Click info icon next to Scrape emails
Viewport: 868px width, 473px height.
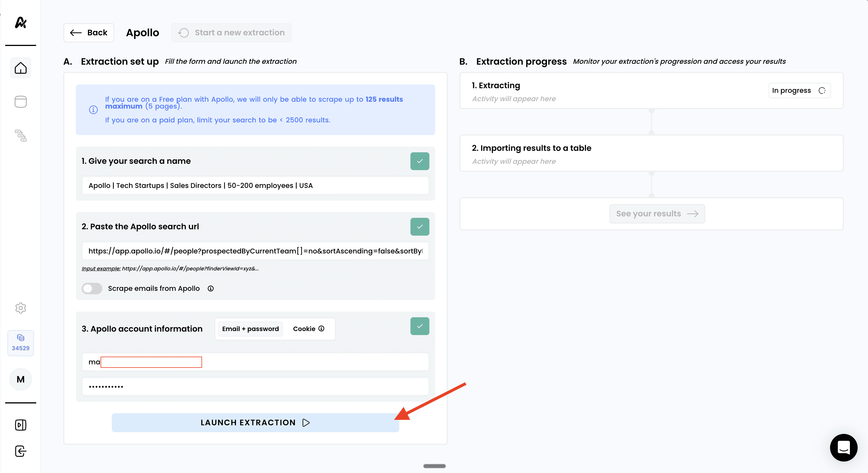coord(211,289)
